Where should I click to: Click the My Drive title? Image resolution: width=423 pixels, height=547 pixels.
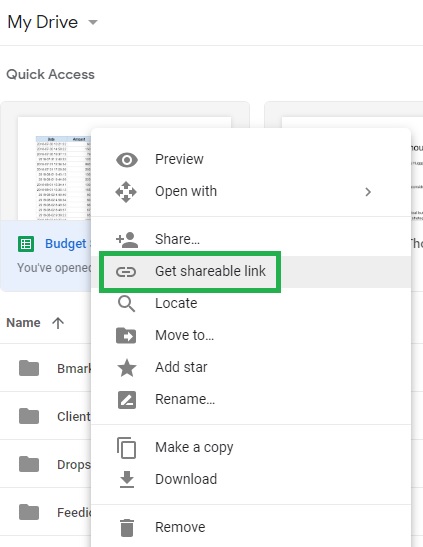point(43,23)
